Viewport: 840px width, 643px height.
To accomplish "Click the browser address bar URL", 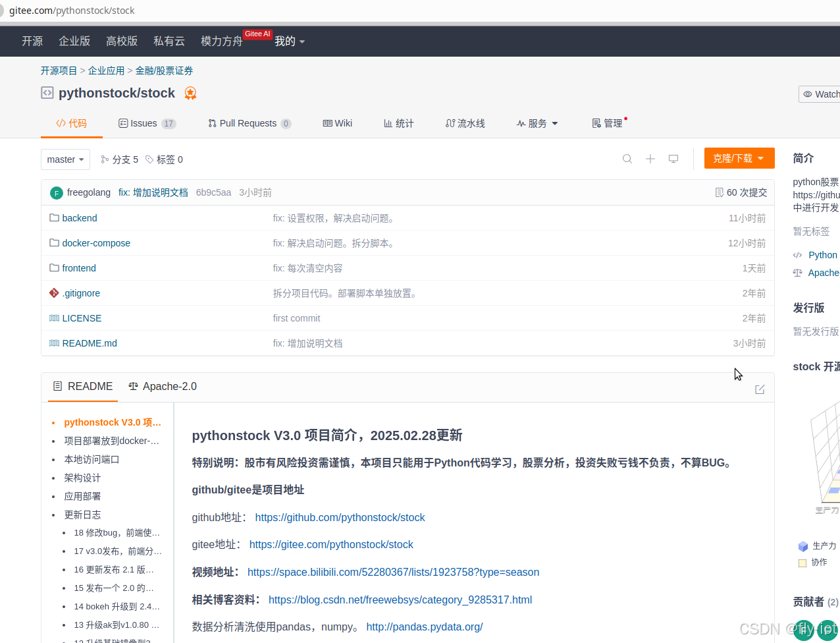I will [x=72, y=11].
